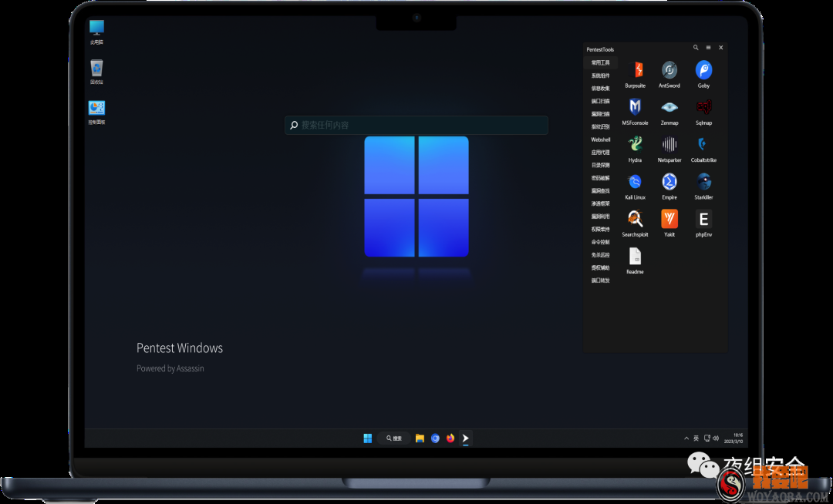Screen dimensions: 833x504
Task: Switch to the 端口转发 category
Action: click(x=600, y=281)
